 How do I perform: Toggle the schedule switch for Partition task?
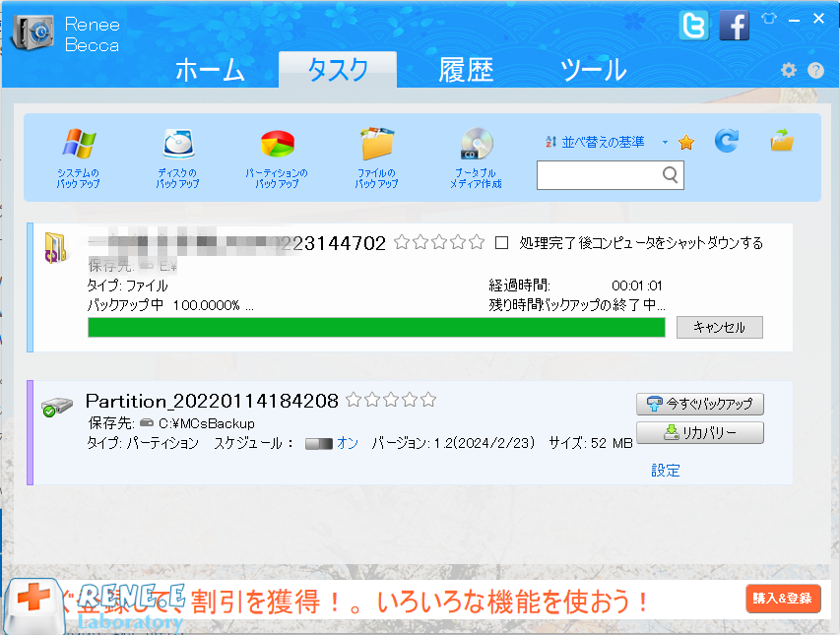[x=319, y=444]
